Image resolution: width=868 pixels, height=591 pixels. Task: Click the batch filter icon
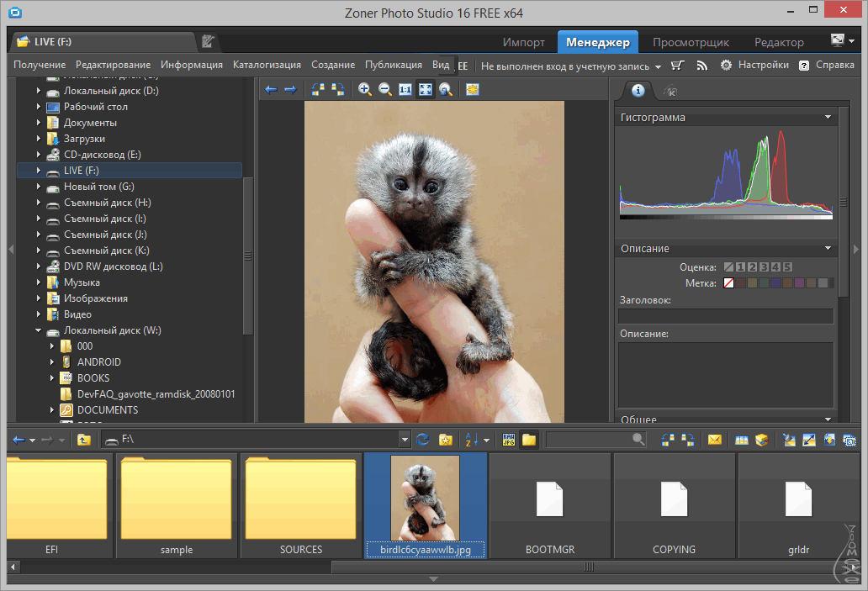(790, 440)
